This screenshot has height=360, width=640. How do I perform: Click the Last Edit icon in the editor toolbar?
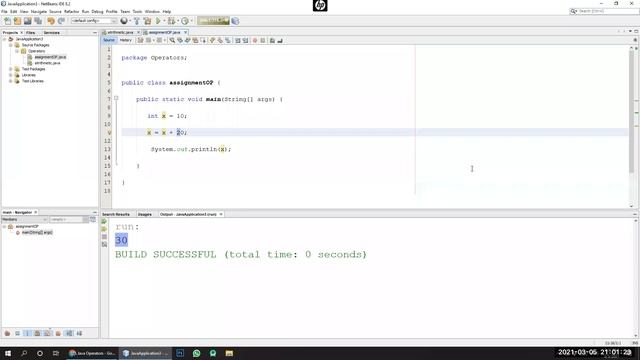point(140,40)
